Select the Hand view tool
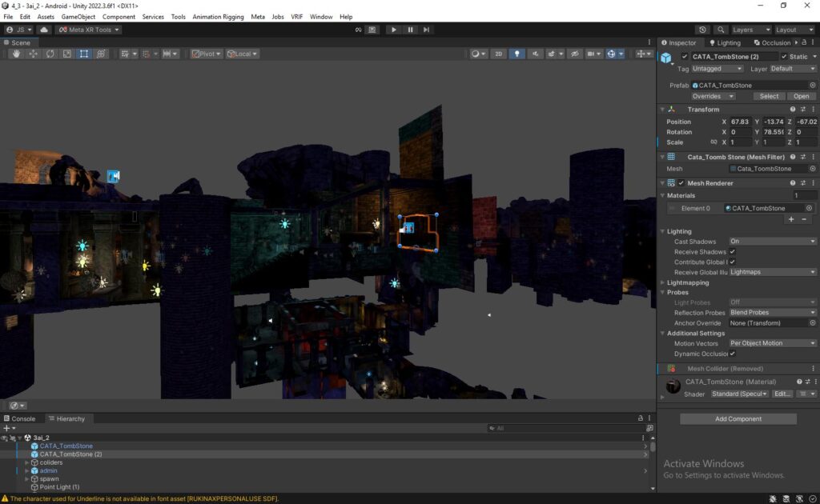The width and height of the screenshot is (820, 504). 17,54
